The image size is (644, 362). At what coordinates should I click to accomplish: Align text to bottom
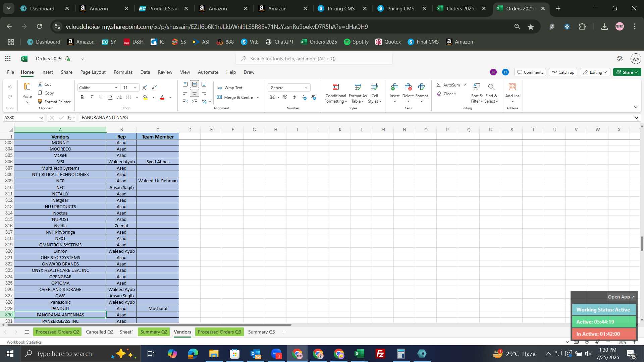(204, 84)
